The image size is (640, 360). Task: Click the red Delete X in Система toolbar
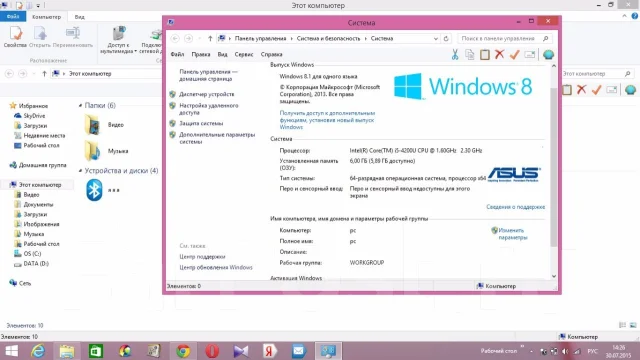click(499, 54)
